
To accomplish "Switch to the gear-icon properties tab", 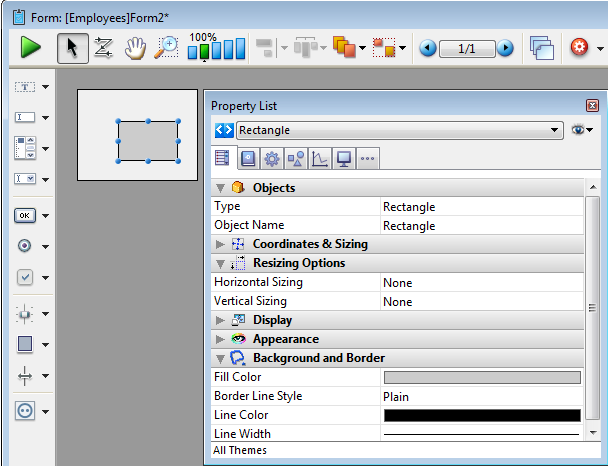I will click(271, 158).
